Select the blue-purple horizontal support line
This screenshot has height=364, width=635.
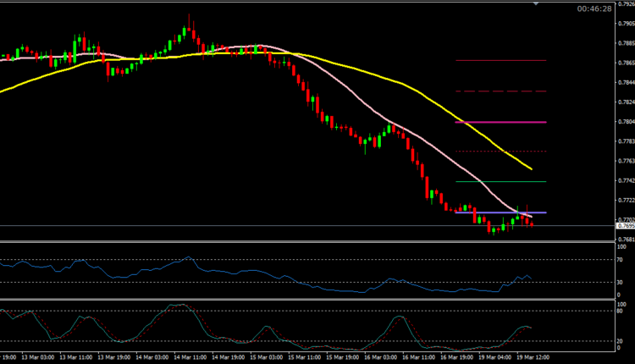tap(491, 212)
